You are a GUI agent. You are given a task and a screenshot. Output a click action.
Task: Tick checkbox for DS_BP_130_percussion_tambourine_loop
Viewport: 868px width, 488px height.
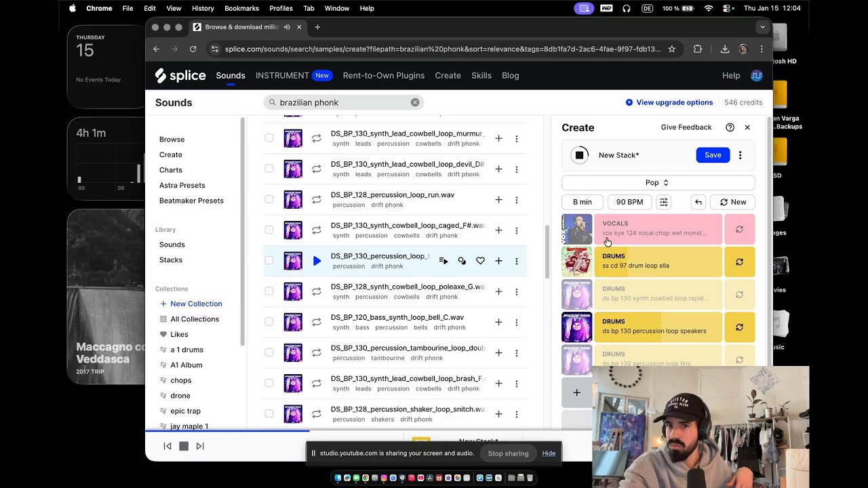point(269,352)
